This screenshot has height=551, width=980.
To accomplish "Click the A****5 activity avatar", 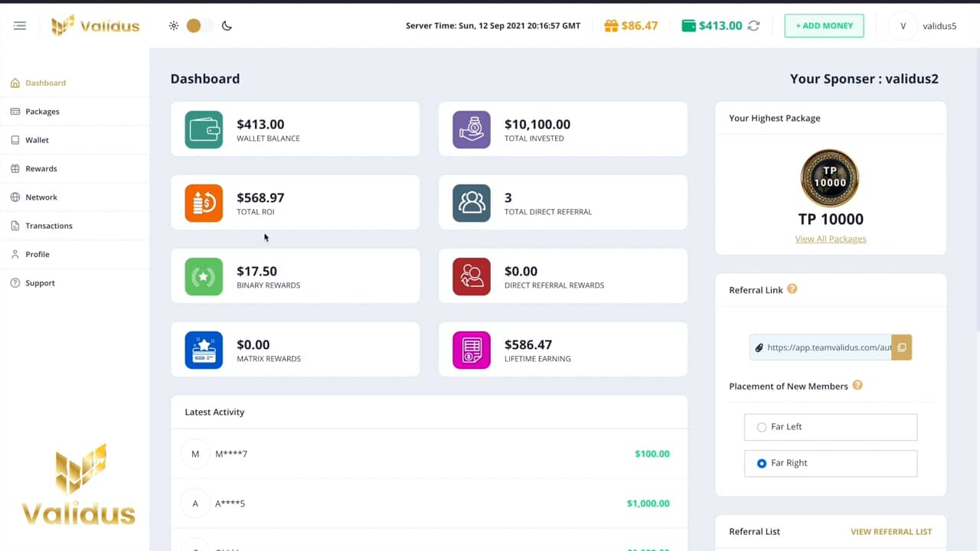I will click(x=195, y=504).
